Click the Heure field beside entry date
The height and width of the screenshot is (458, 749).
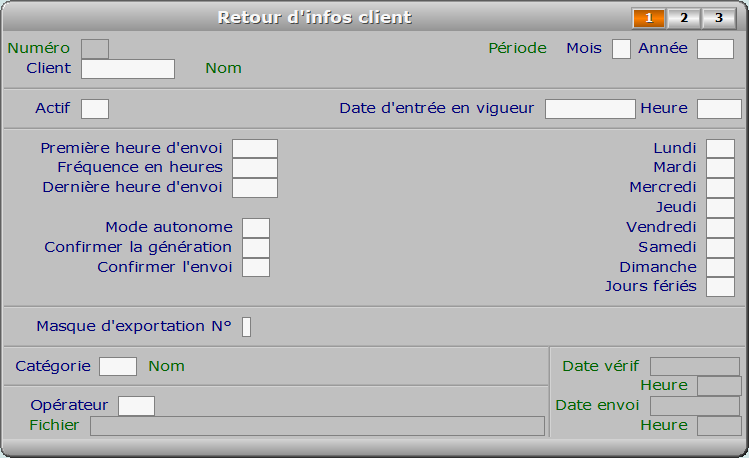(x=719, y=109)
